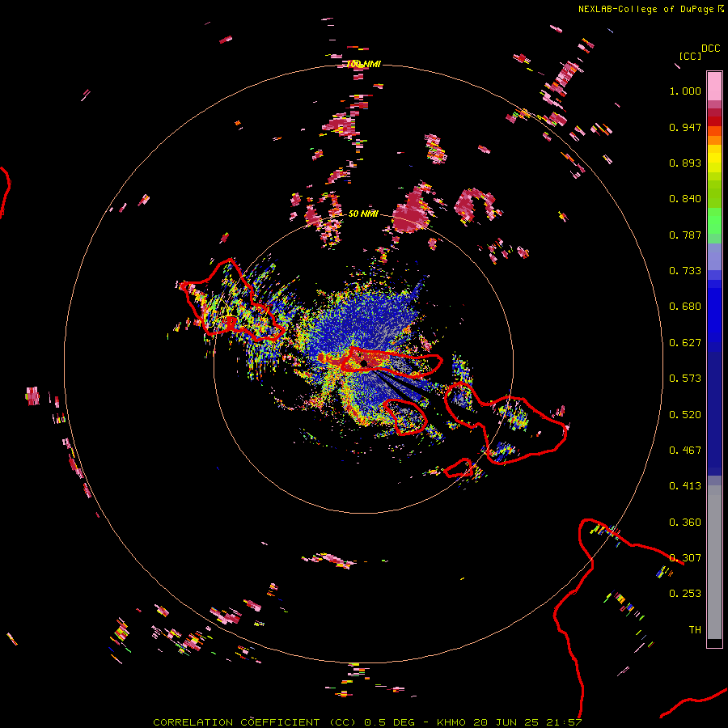Select the 0.947 scale value
The image size is (728, 728).
pyautogui.click(x=685, y=127)
